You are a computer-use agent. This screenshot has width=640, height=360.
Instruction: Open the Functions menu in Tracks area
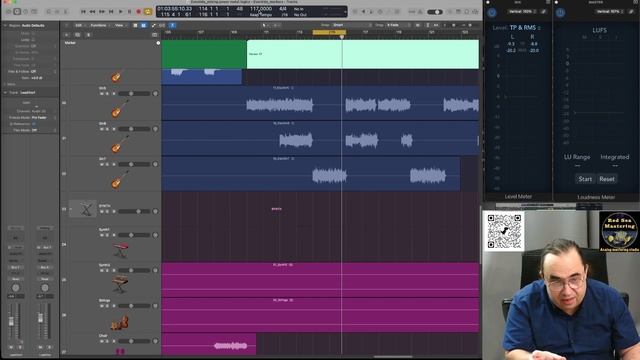(99, 25)
